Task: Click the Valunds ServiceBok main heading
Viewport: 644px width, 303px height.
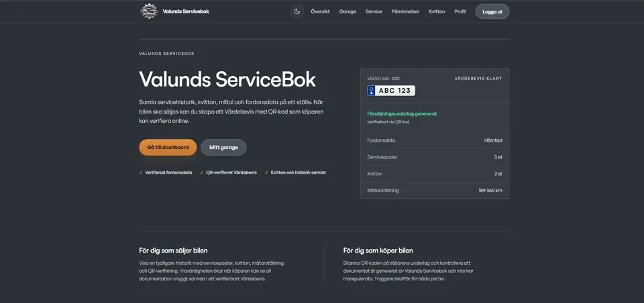Action: (x=227, y=79)
